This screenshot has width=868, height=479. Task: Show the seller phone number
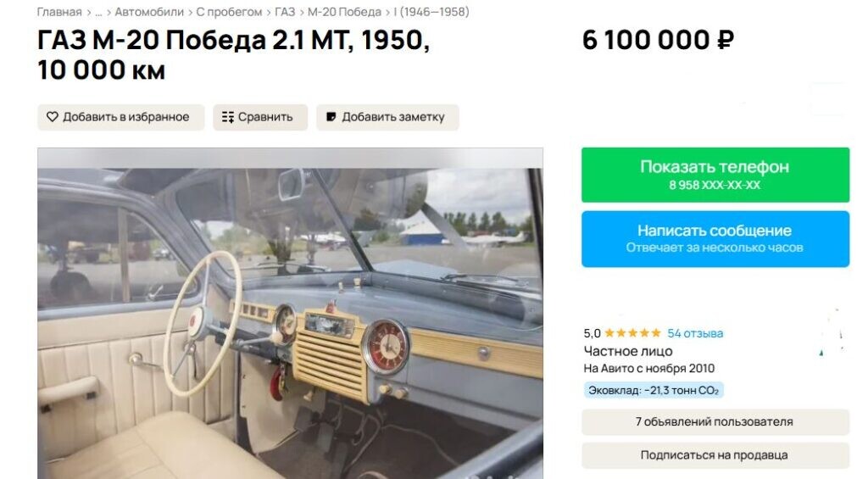[715, 175]
